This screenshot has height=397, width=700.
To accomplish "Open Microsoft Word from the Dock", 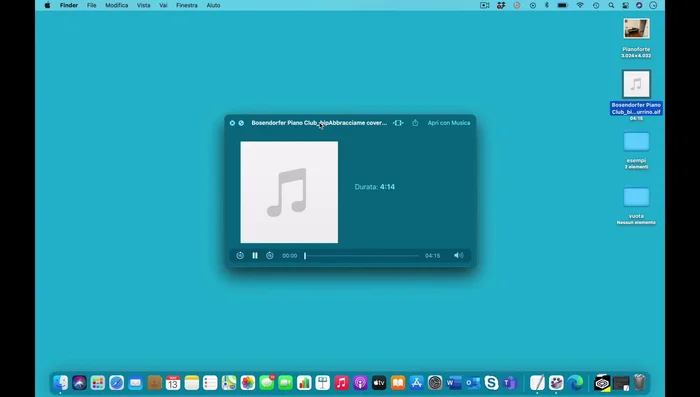I will 454,383.
